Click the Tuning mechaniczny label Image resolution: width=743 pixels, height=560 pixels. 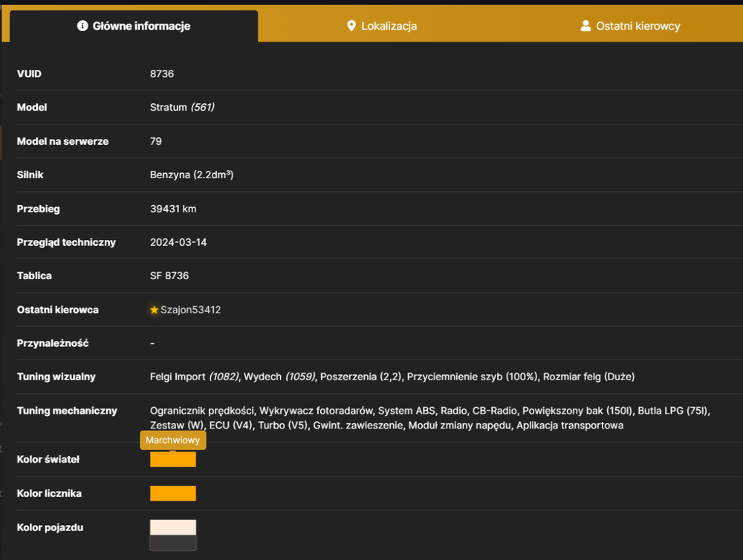[67, 411]
